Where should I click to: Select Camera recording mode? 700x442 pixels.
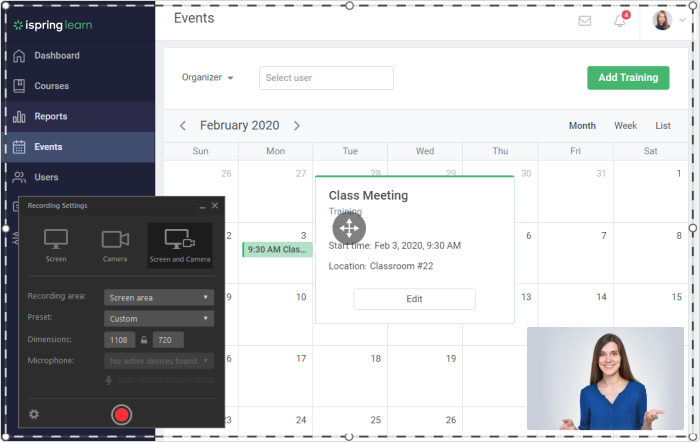pos(115,246)
